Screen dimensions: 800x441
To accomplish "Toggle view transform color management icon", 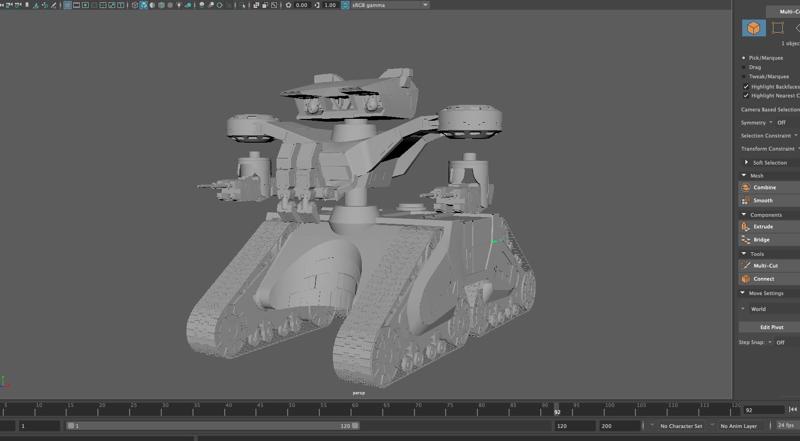I will coord(346,5).
